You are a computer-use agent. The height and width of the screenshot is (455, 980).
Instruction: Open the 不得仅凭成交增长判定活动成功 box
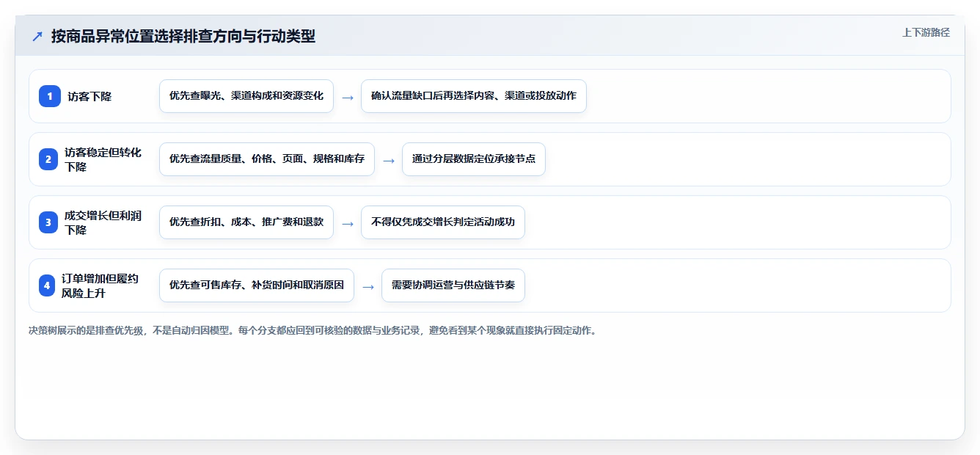click(443, 222)
